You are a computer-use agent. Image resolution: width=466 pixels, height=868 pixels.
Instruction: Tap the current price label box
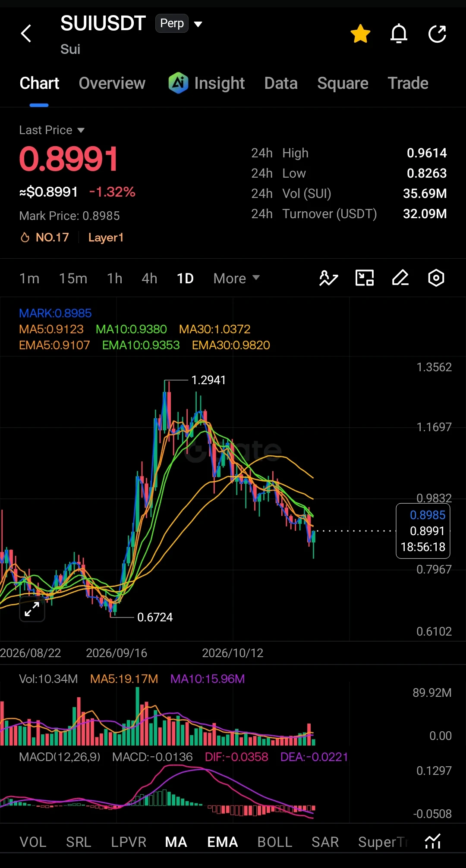(x=423, y=531)
